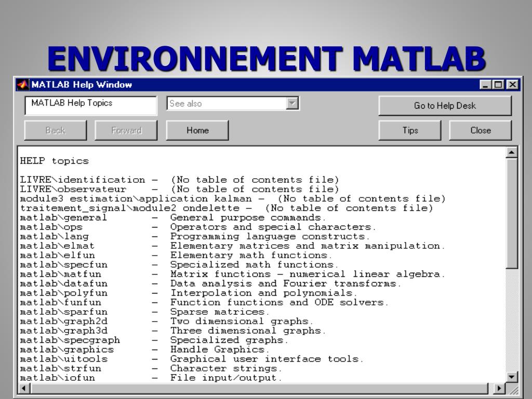Open traitement_signal\module2 ondelette topic
Viewport: 532px width, 399px height.
coord(129,208)
